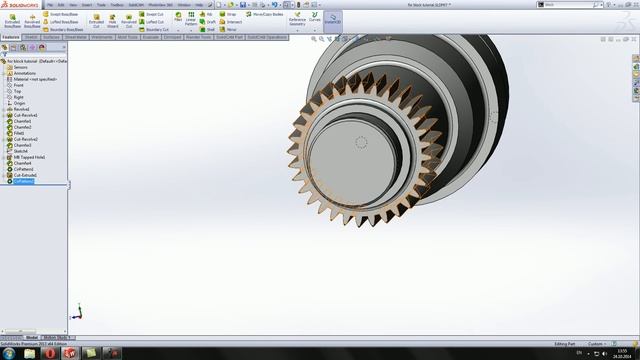640x360 pixels.
Task: Click the Zoom to Fit icon
Action: coord(314,39)
